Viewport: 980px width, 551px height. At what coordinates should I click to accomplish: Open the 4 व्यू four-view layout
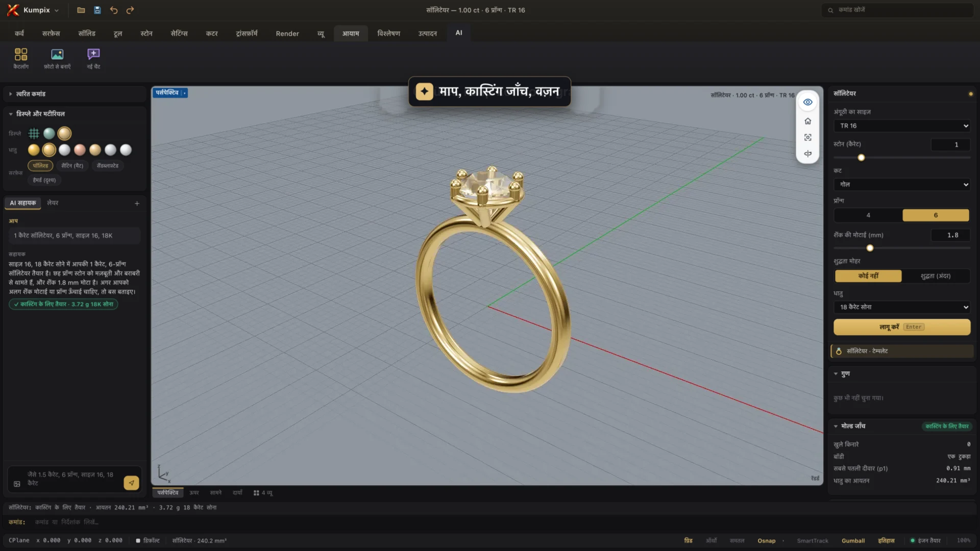(263, 493)
